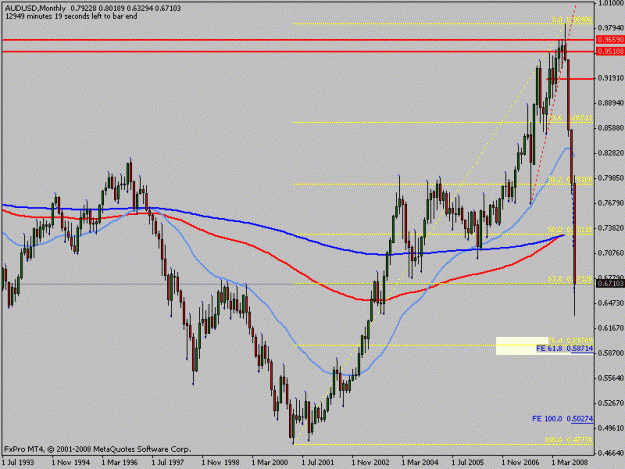Click the 0.85880 price axis label

click(611, 128)
